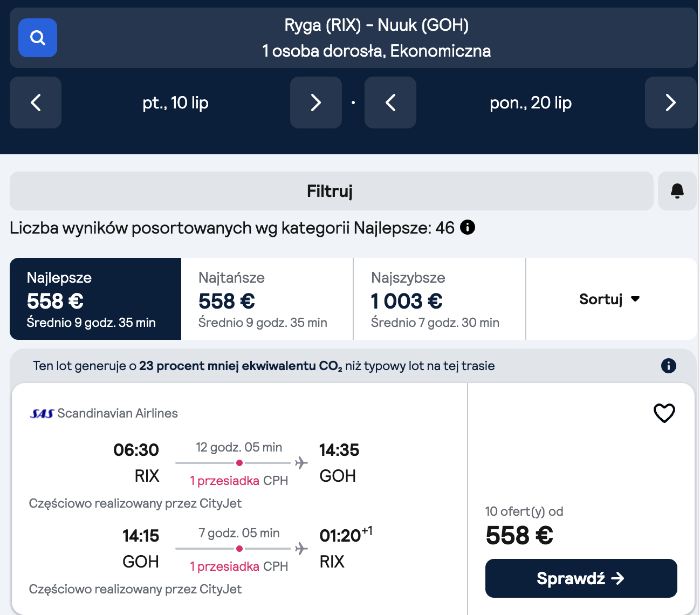Go to previous departure date
700x615 pixels.
(36, 102)
